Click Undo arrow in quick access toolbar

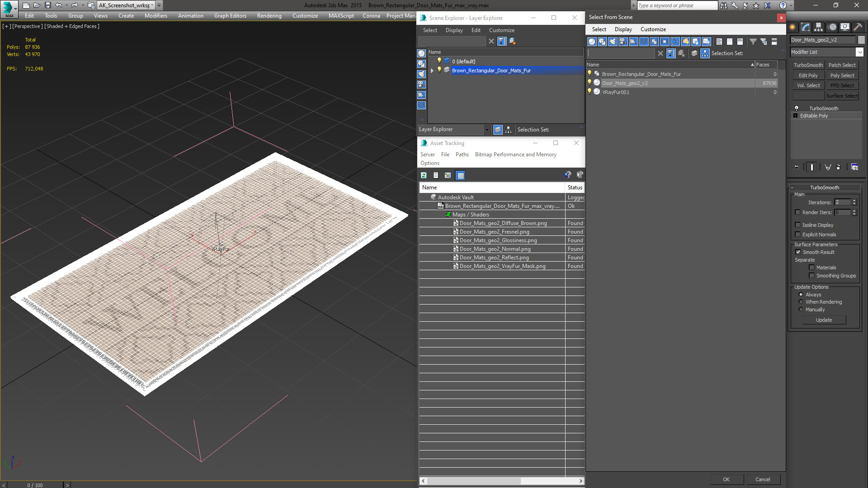(58, 5)
